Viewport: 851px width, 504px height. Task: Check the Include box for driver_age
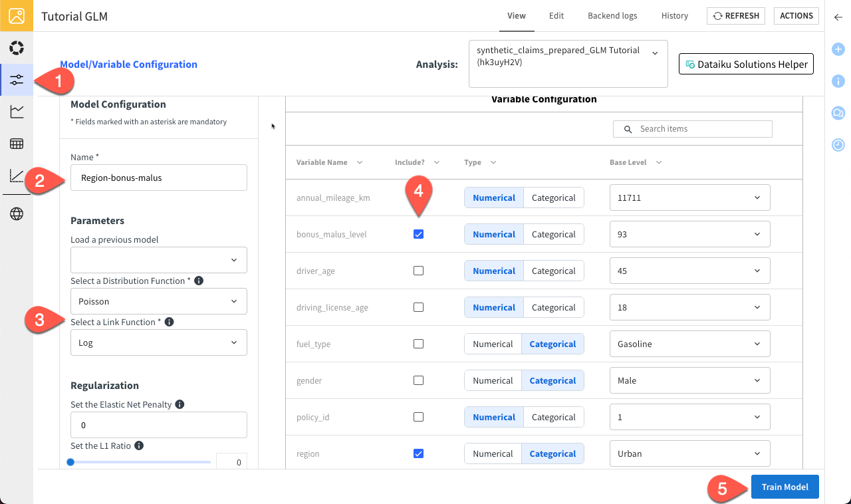click(x=418, y=271)
